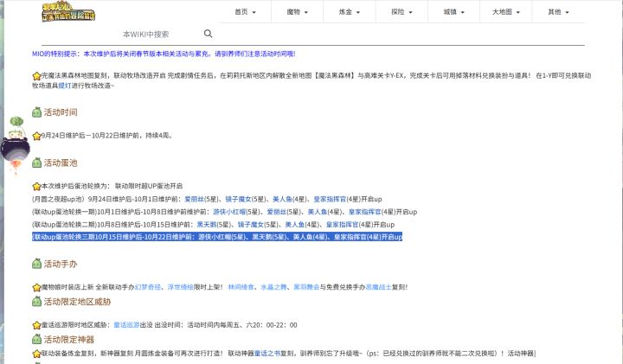This screenshot has width=623, height=364.
Task: Click the 9月24日维护后 event duration text
Action: tap(107, 136)
